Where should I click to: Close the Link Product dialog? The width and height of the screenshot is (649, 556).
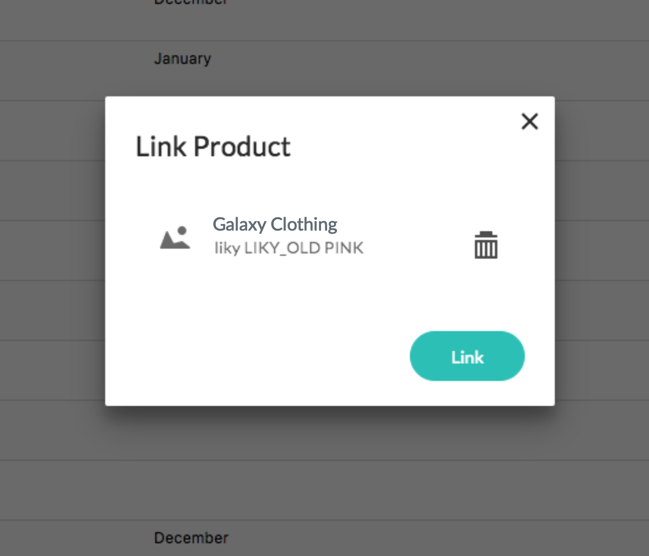coord(530,121)
